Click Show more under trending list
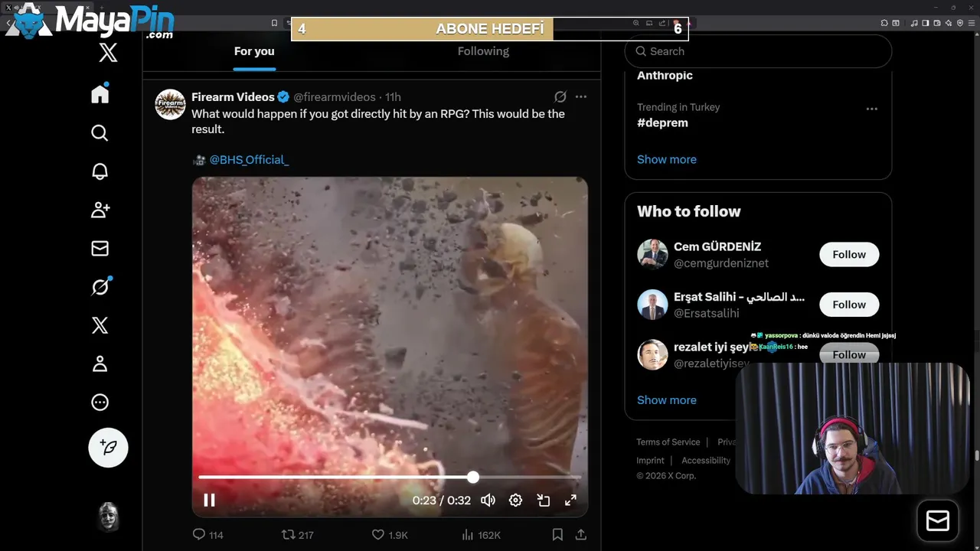 click(x=667, y=159)
